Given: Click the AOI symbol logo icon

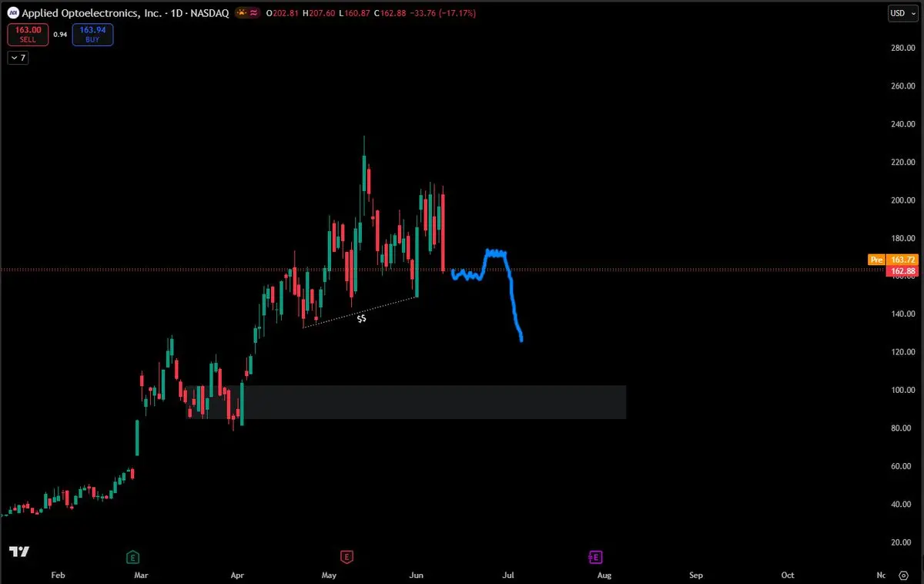Looking at the screenshot, I should [13, 13].
